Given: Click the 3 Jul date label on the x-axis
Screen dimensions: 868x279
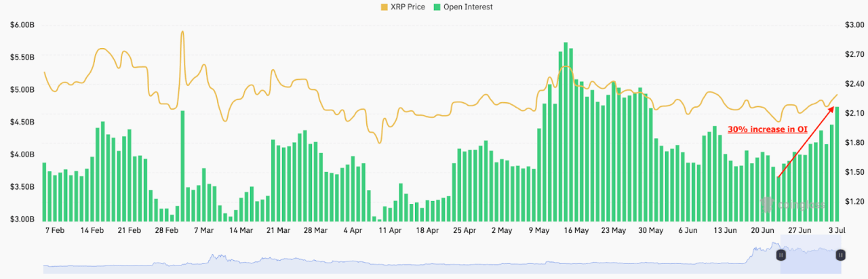Looking at the screenshot, I should [836, 230].
